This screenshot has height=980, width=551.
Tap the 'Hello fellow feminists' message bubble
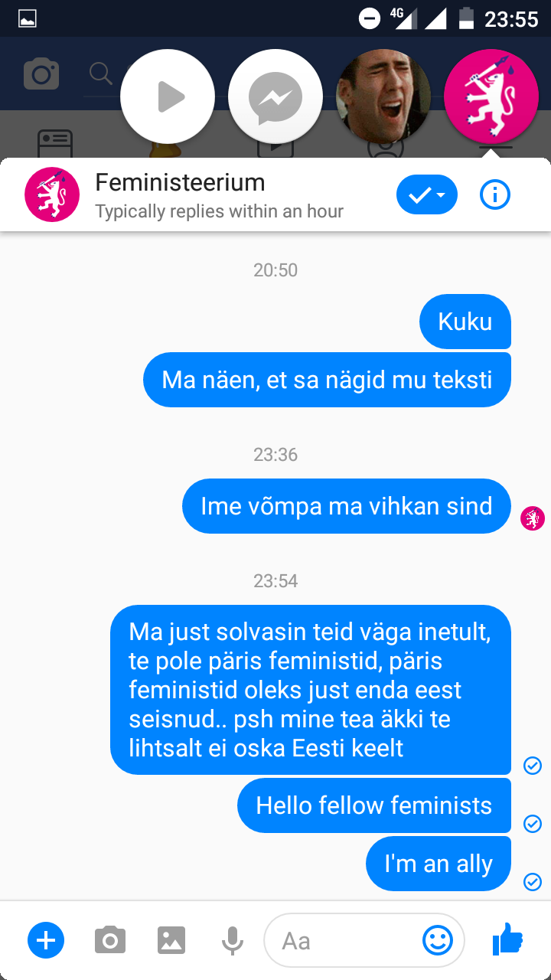click(374, 805)
